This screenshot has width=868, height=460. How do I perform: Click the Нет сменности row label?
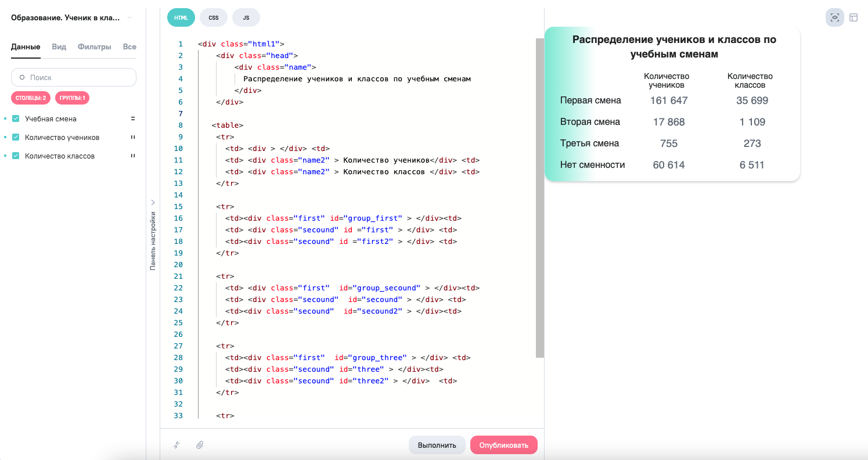(x=592, y=165)
